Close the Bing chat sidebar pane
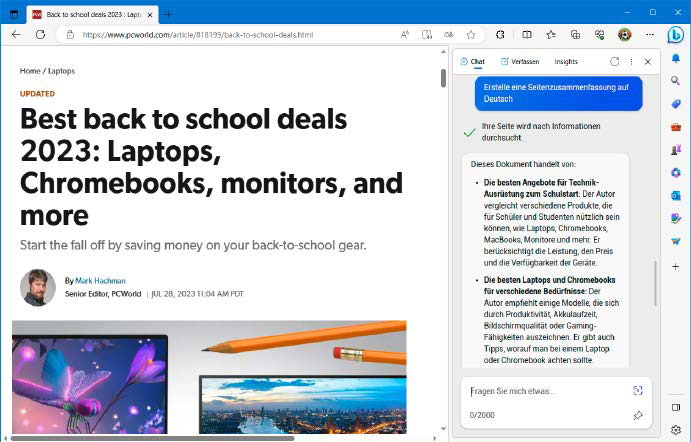 click(x=648, y=62)
